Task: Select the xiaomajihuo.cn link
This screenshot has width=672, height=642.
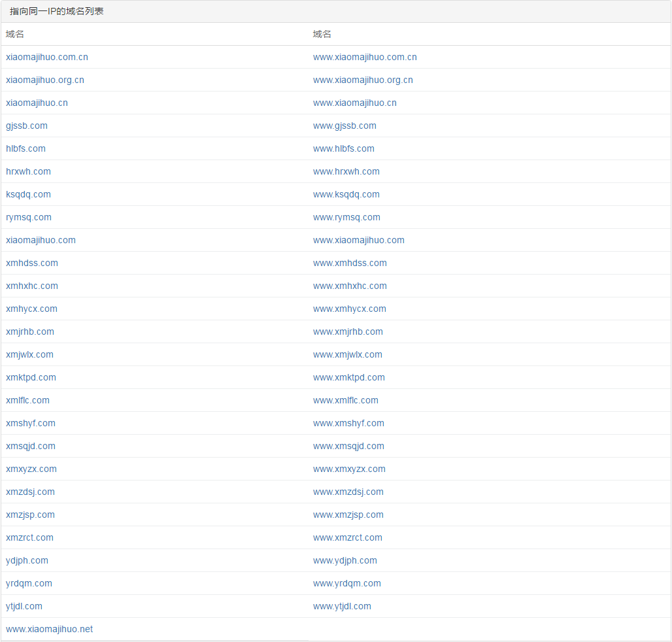Action: [37, 103]
